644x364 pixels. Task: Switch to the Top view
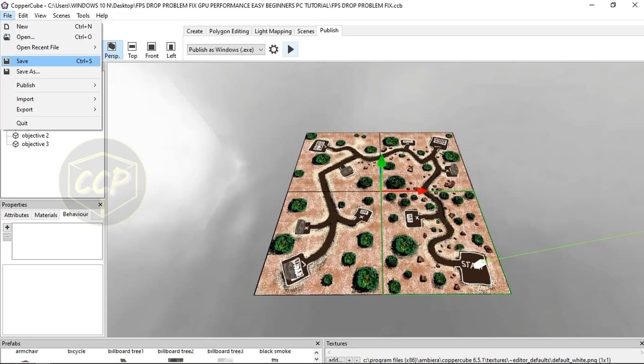click(x=132, y=50)
